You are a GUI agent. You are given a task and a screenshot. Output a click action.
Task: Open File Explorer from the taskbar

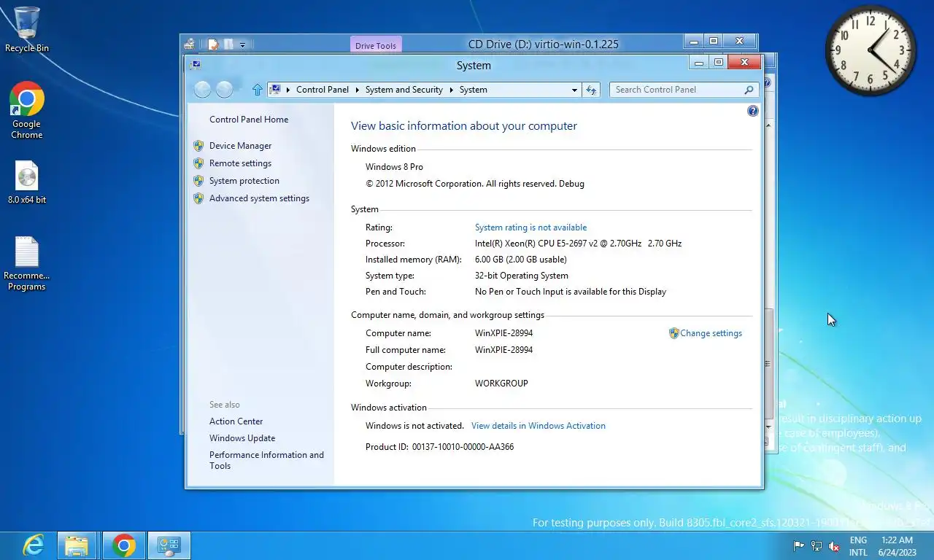[x=77, y=545]
